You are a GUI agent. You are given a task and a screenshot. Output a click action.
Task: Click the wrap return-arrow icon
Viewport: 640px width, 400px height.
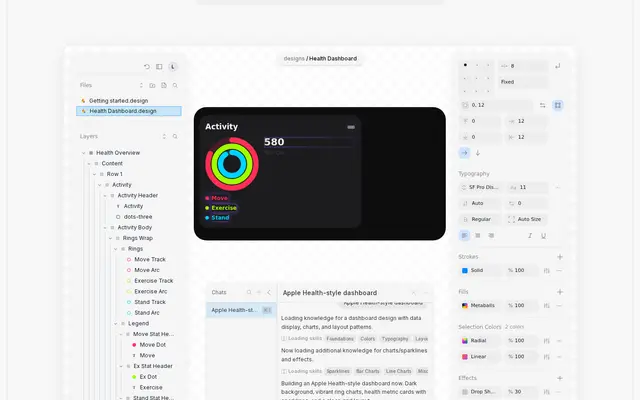(x=558, y=66)
